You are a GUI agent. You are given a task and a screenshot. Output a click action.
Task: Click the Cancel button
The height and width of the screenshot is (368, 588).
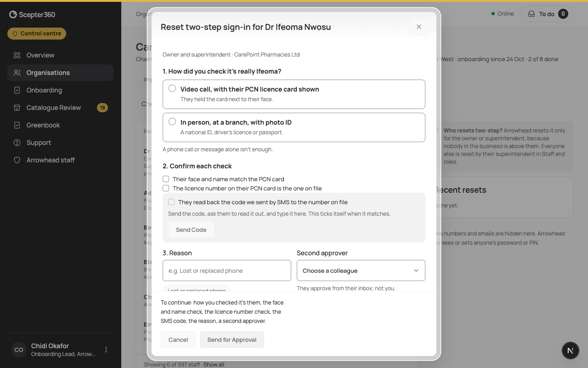[x=178, y=339]
